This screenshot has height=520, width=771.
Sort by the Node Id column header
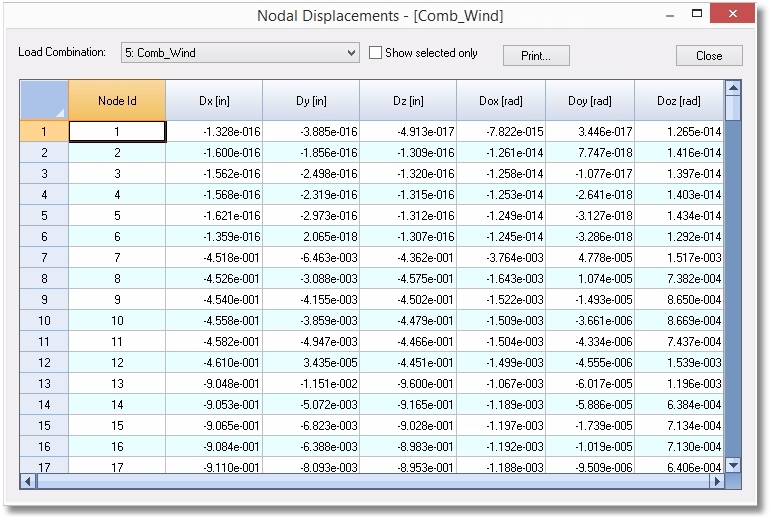[117, 100]
